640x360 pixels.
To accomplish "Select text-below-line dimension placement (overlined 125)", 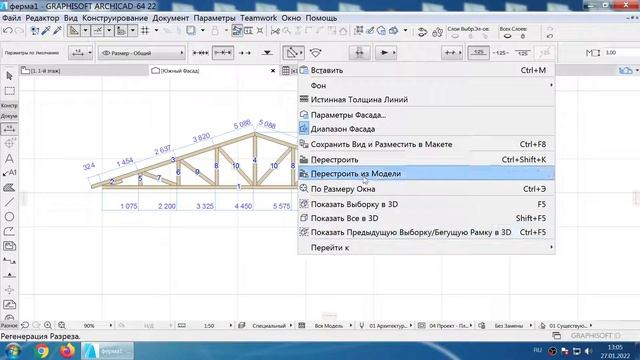I will pos(522,53).
